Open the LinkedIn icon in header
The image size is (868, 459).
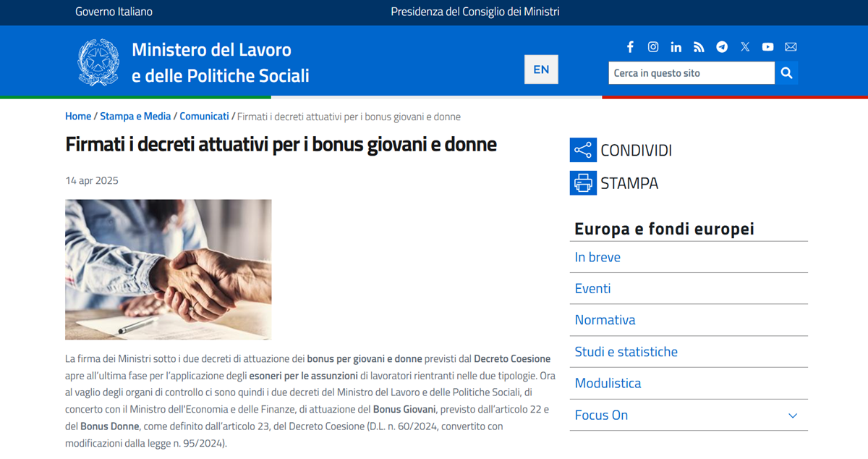pyautogui.click(x=676, y=47)
